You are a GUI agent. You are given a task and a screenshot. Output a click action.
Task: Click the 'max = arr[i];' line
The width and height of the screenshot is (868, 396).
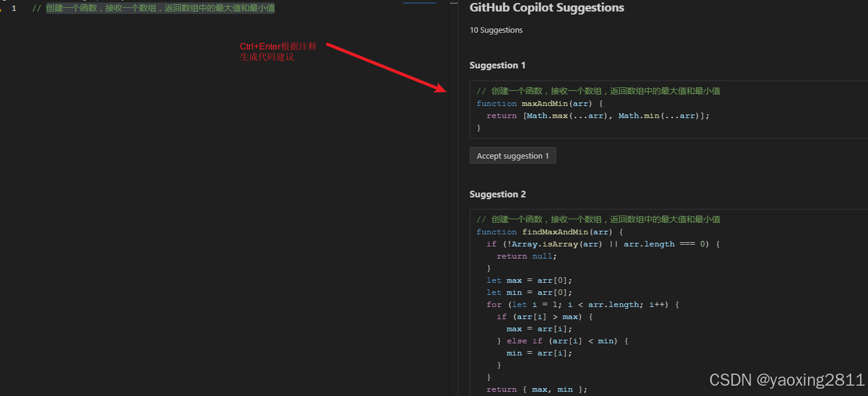point(539,329)
